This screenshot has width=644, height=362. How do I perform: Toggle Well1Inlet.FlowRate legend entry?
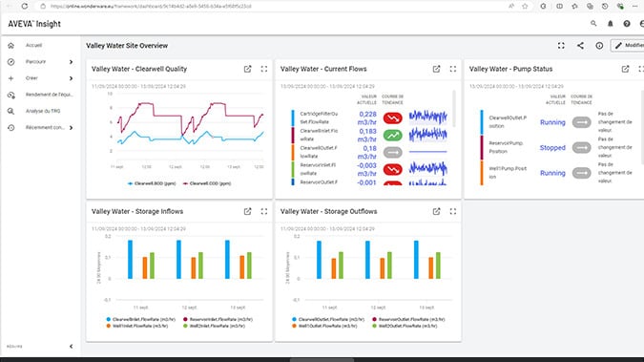(137, 326)
